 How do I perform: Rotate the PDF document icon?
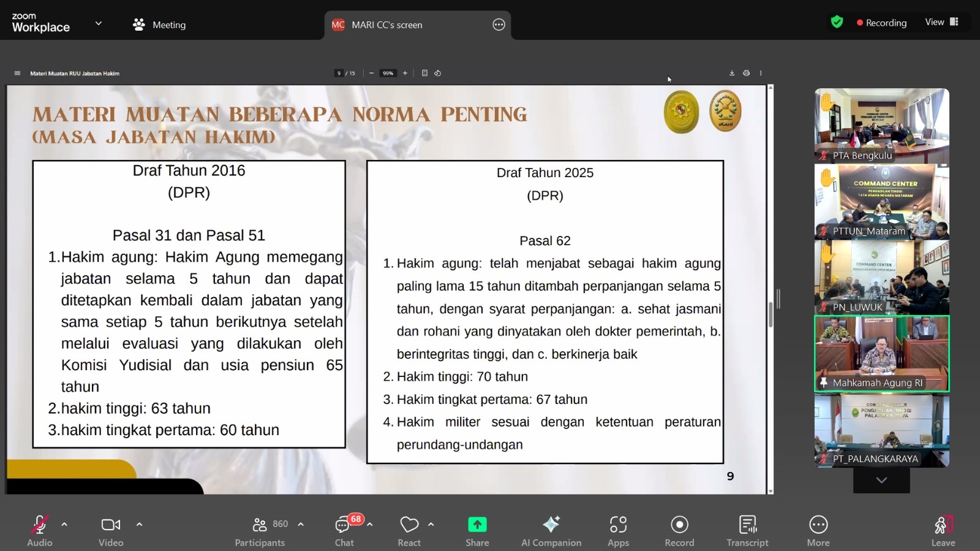coord(437,73)
